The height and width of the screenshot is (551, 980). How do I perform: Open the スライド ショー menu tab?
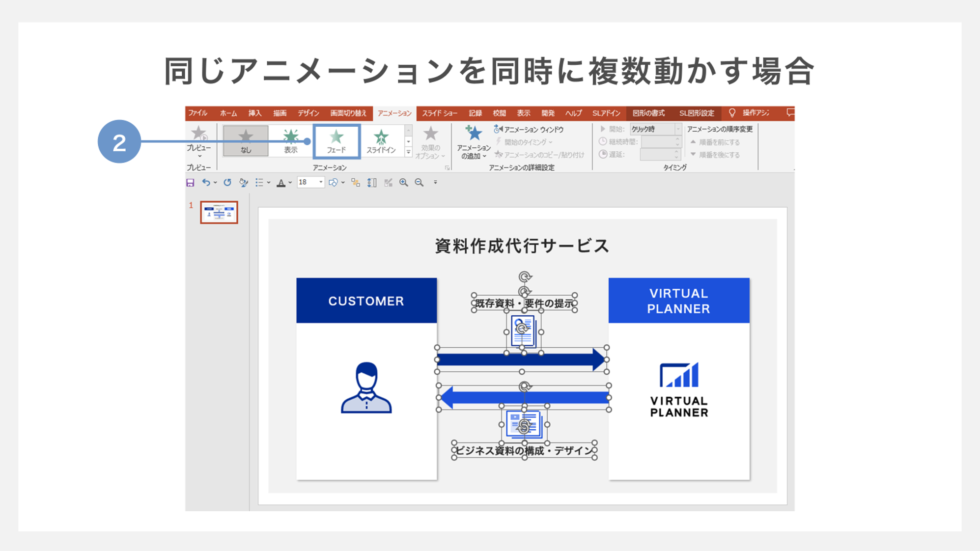coord(440,114)
